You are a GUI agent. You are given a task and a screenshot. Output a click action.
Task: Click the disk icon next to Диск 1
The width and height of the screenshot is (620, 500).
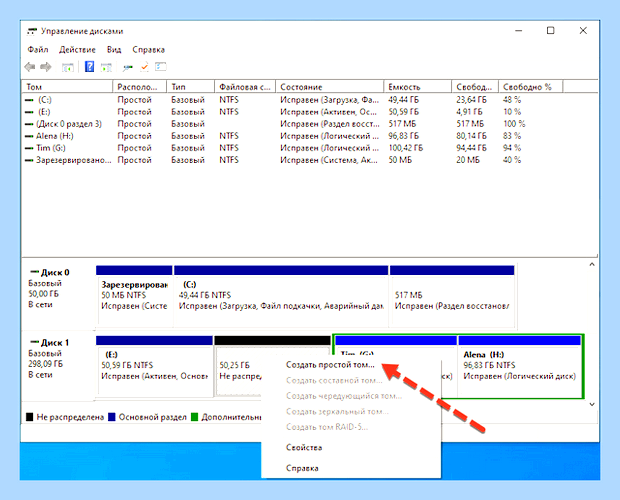(35, 342)
